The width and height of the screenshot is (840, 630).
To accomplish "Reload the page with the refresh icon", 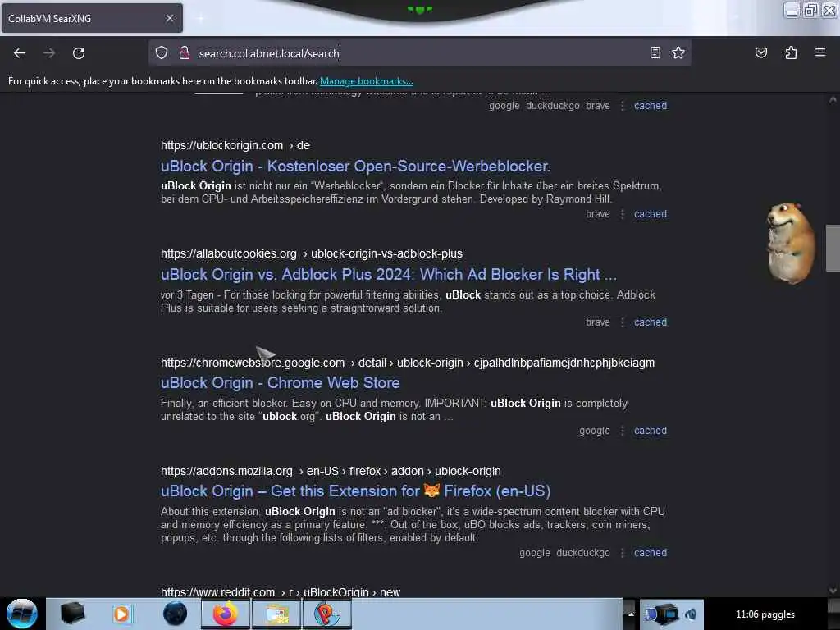I will [x=79, y=53].
